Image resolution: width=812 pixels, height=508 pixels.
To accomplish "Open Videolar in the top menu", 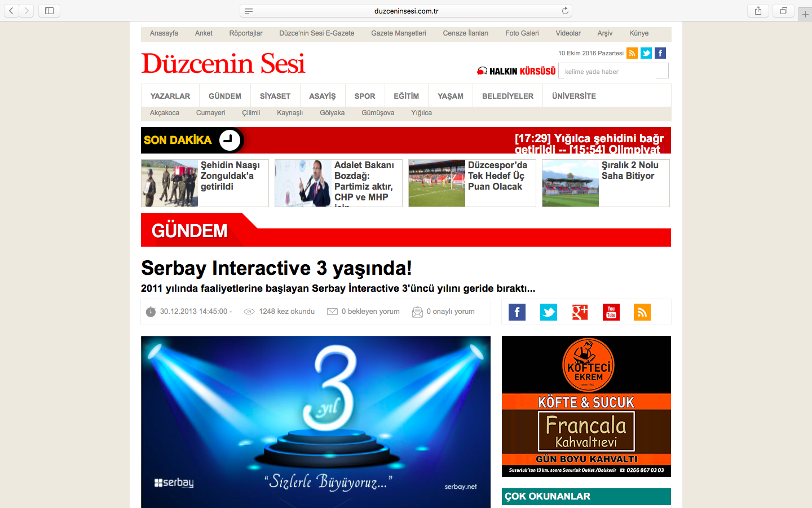I will 568,33.
